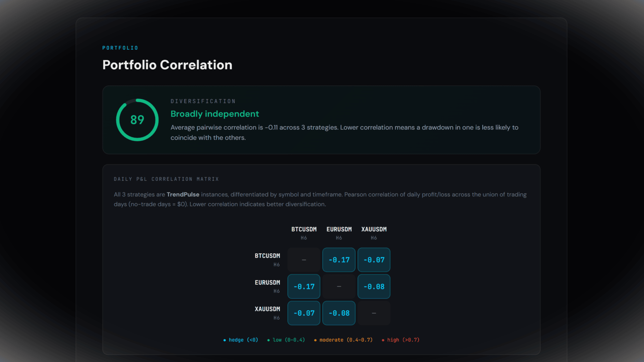This screenshot has height=362, width=644.
Task: Click the BTCUSDM row label
Action: (x=267, y=260)
